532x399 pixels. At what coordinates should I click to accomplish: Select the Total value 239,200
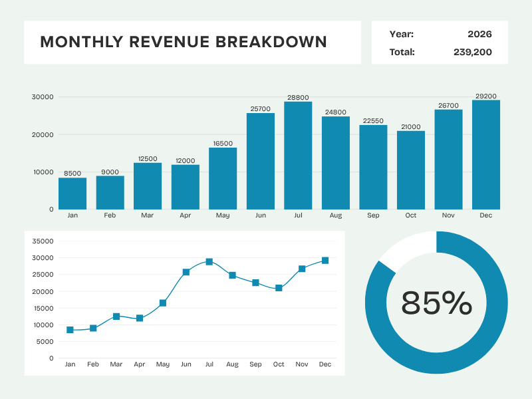click(x=473, y=52)
